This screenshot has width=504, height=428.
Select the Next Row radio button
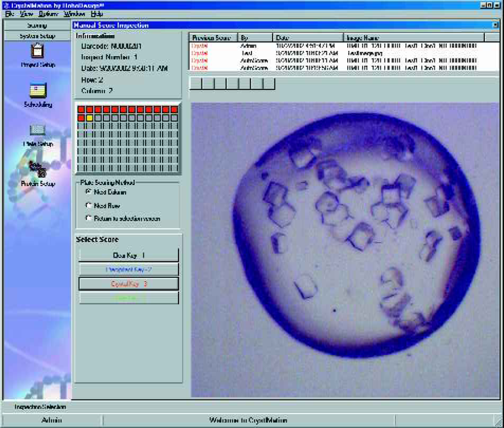88,205
